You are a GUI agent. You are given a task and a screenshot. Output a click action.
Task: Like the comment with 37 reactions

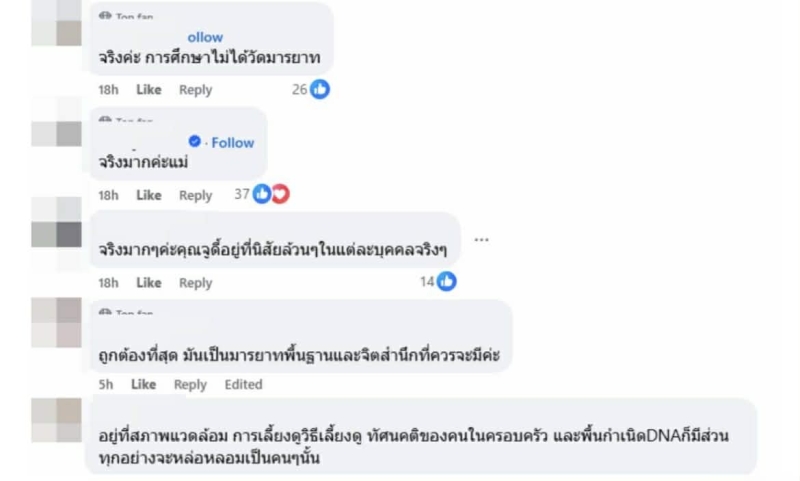148,195
